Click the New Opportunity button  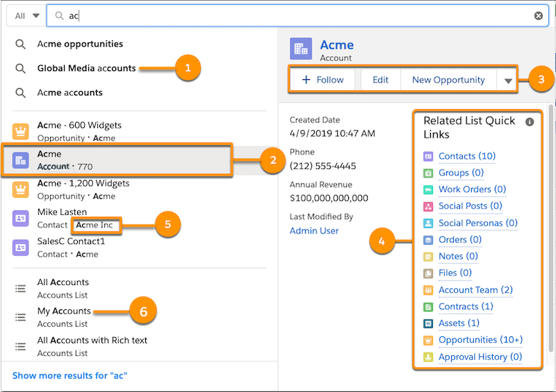point(448,80)
